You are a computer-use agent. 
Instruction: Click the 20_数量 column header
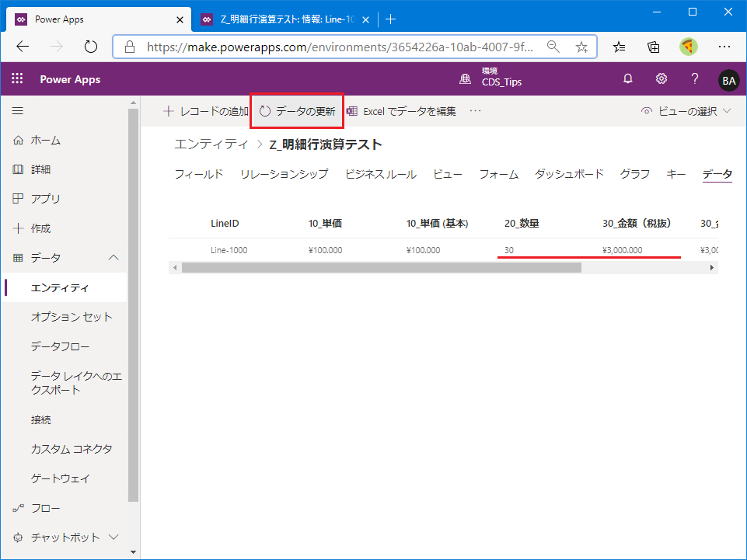(x=522, y=224)
